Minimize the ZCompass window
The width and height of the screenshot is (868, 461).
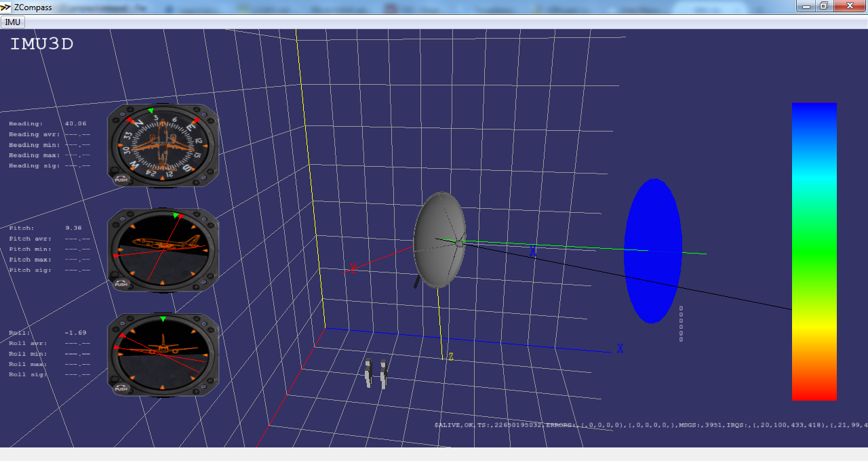tap(806, 5)
